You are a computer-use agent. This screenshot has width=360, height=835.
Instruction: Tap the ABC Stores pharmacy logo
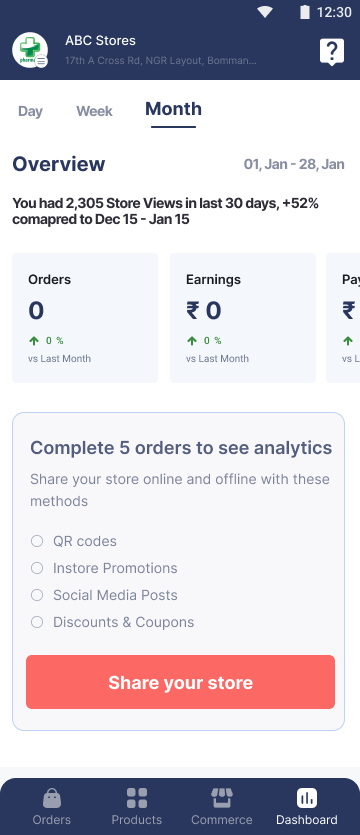30,50
